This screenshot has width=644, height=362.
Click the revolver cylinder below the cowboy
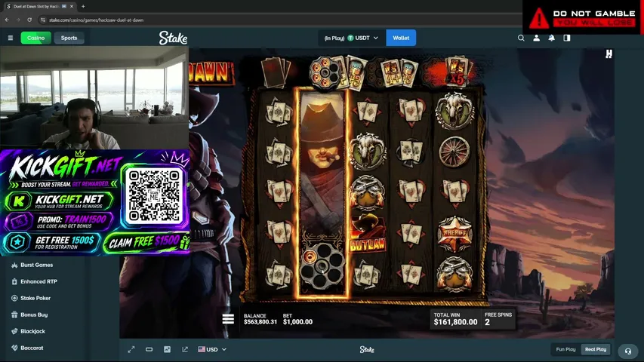click(x=322, y=266)
